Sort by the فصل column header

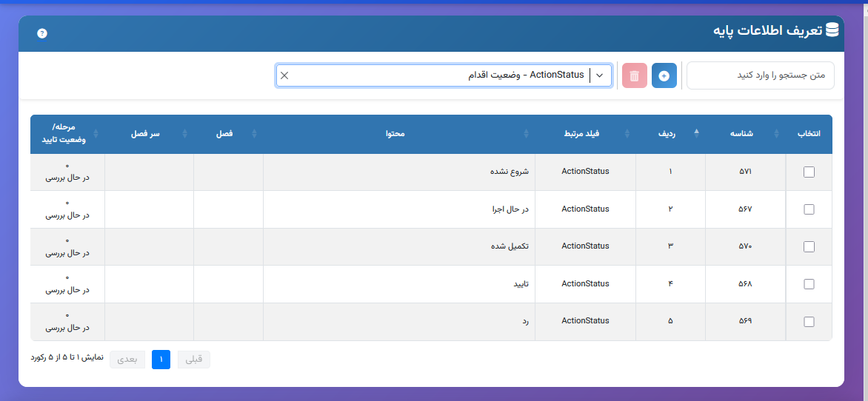click(228, 134)
